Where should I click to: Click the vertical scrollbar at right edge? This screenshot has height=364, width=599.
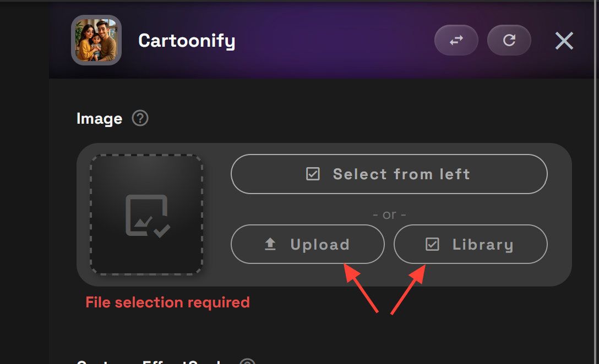coord(597,182)
